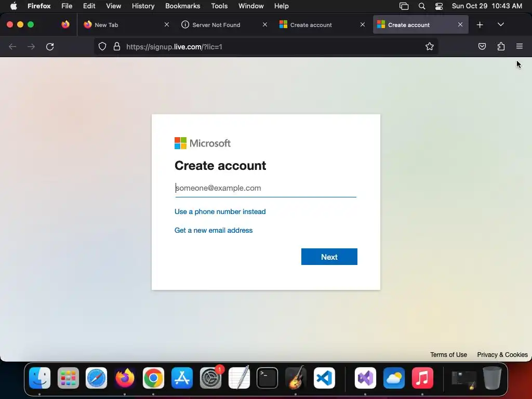532x399 pixels.
Task: Open the Trash in the Dock
Action: click(493, 378)
